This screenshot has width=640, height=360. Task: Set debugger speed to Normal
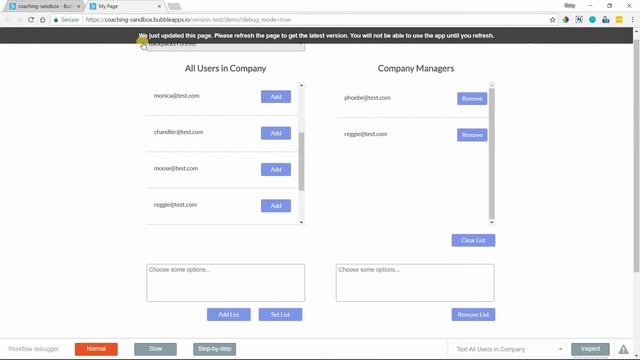click(96, 349)
